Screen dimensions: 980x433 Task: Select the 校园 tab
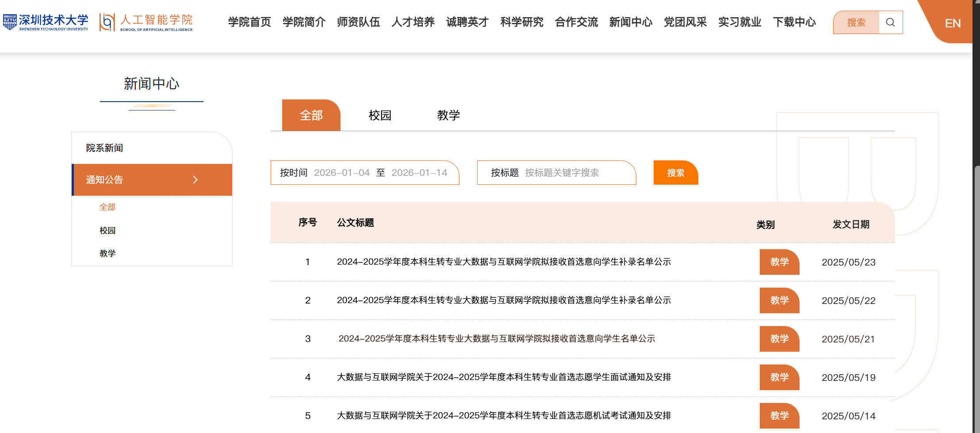click(380, 115)
